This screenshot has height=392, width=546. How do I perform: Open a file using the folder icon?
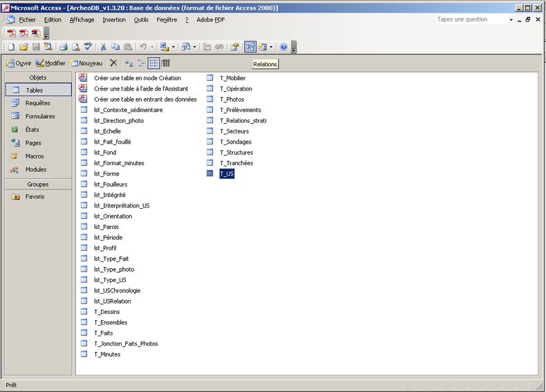point(23,47)
